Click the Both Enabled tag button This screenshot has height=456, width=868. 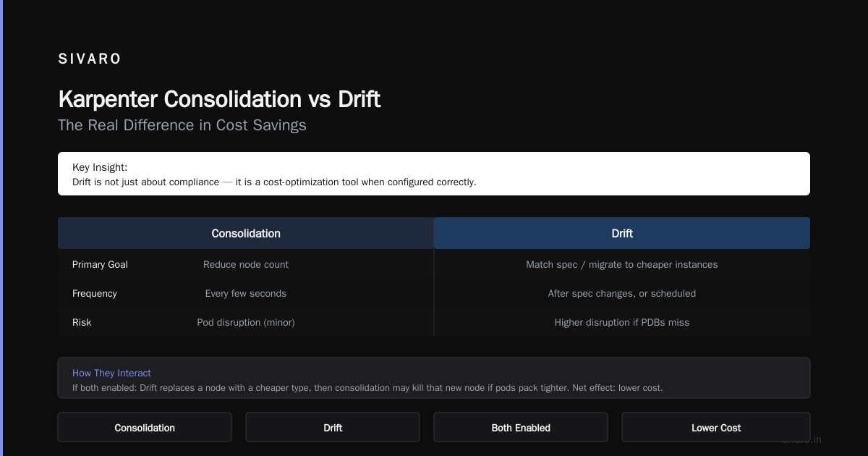(x=521, y=427)
